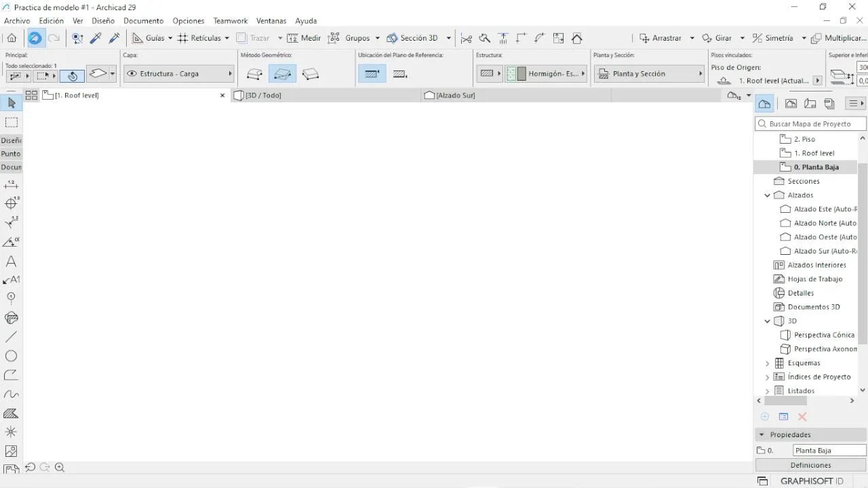
Task: Select the Hotspot tool
Action: pyautogui.click(x=12, y=432)
